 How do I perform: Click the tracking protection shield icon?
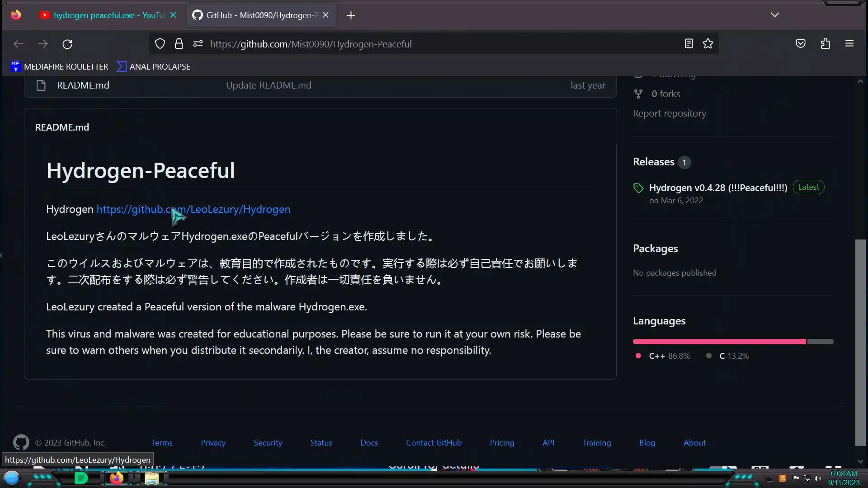(160, 43)
